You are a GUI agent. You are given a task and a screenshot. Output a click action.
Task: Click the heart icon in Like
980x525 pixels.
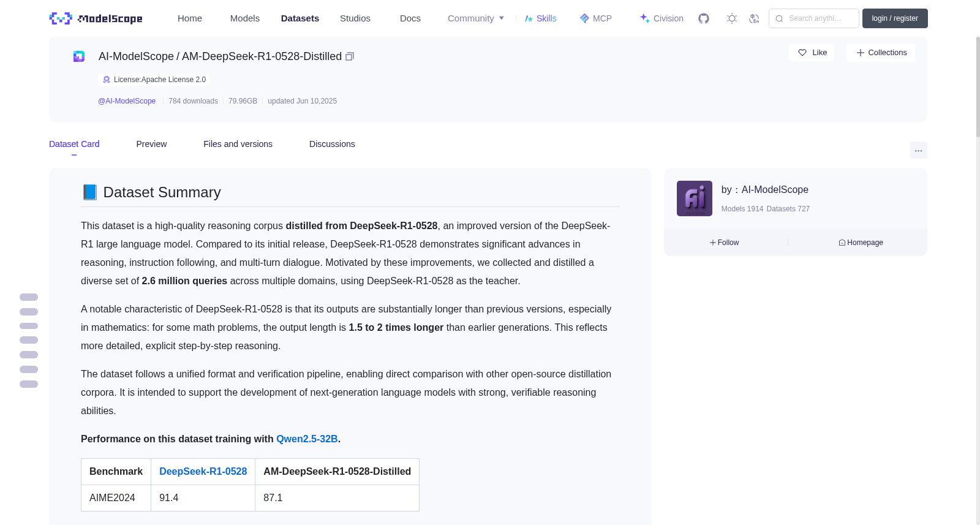click(x=802, y=53)
